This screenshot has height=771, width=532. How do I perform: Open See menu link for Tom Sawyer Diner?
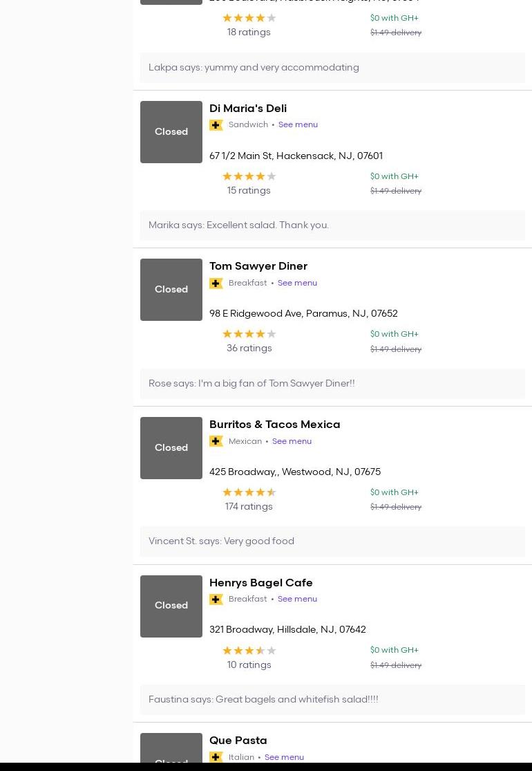[x=297, y=283]
